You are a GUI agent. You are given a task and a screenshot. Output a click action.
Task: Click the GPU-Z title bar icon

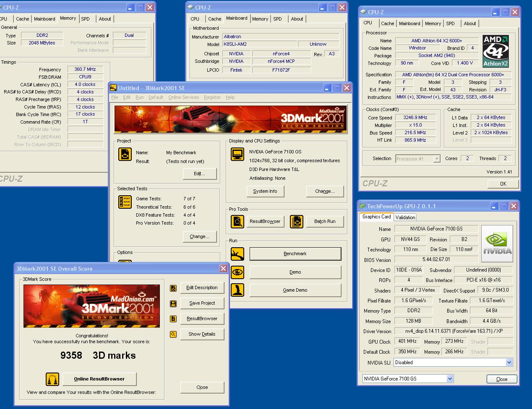[x=362, y=206]
